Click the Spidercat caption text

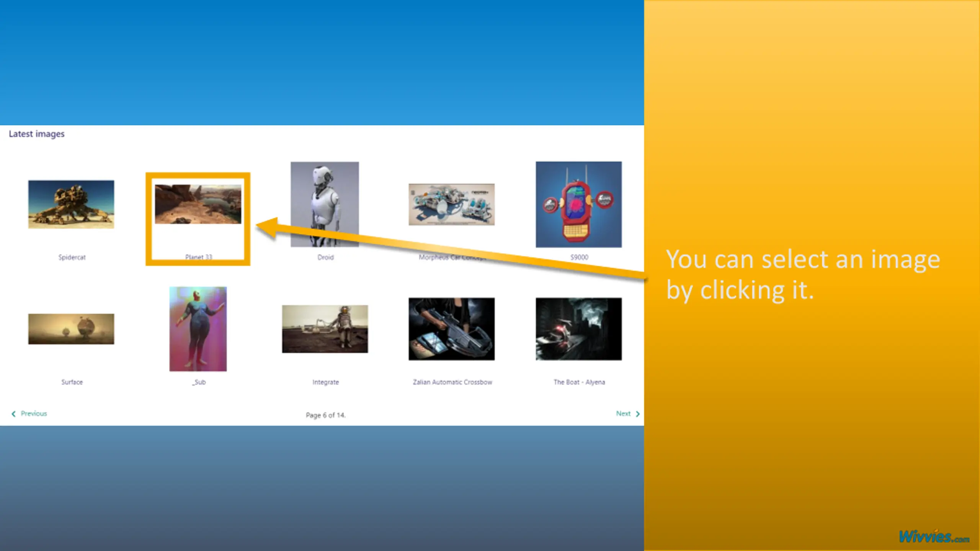point(72,258)
